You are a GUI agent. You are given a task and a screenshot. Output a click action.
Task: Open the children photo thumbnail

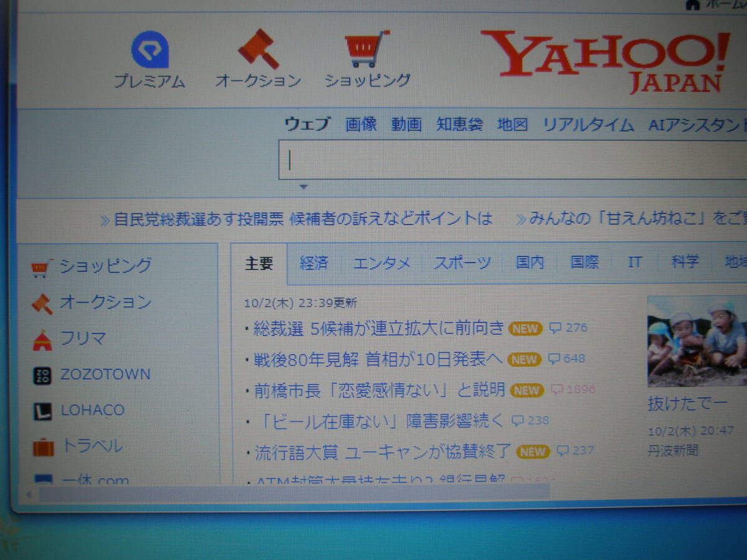[x=697, y=341]
